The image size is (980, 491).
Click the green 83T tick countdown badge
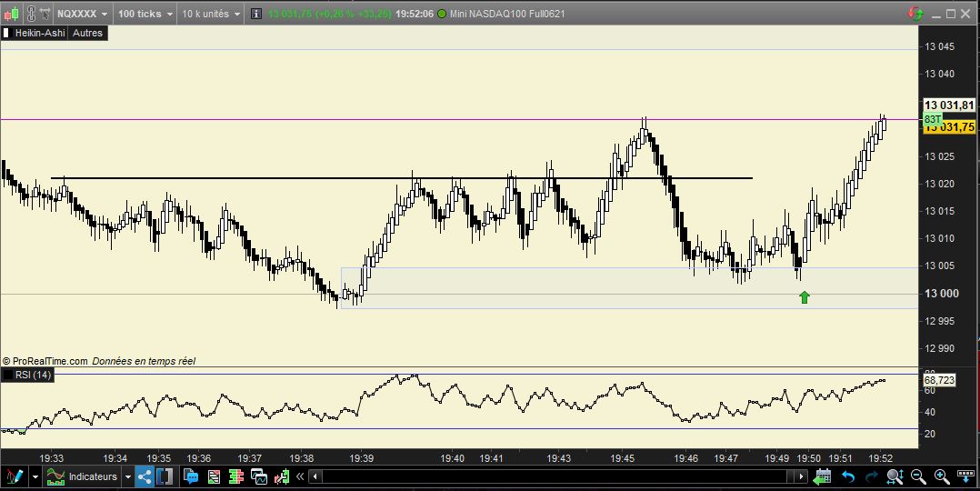coord(932,119)
